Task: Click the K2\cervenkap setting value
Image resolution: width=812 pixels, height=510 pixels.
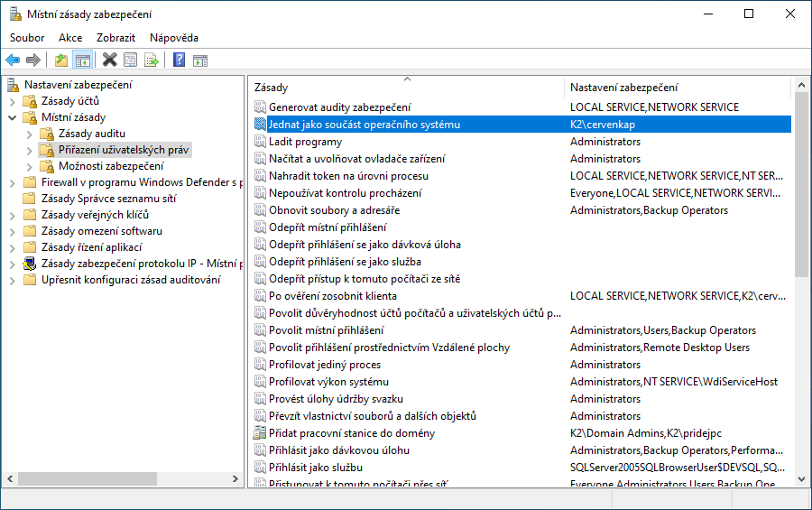Action: 603,125
